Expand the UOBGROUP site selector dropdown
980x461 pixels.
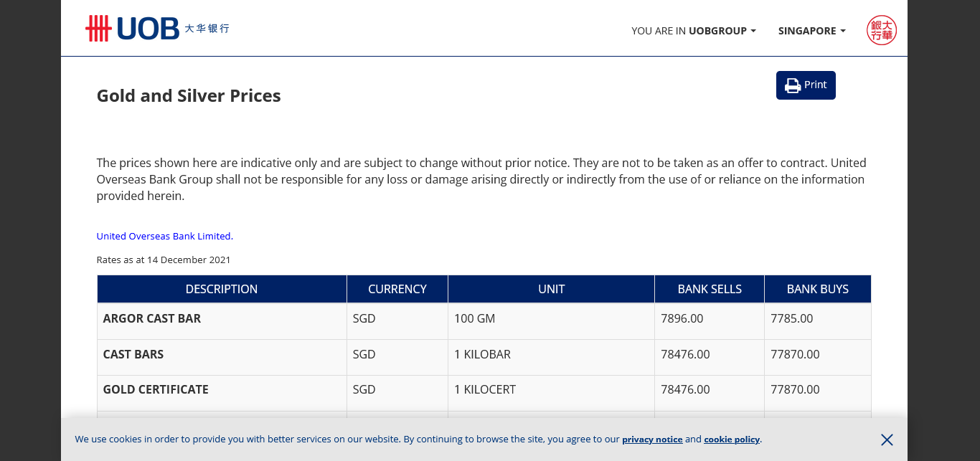click(x=694, y=31)
